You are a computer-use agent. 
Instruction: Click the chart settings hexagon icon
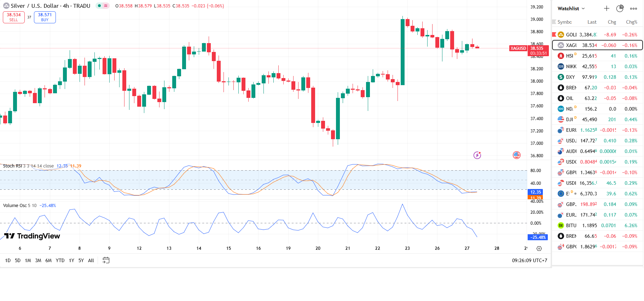coord(539,249)
